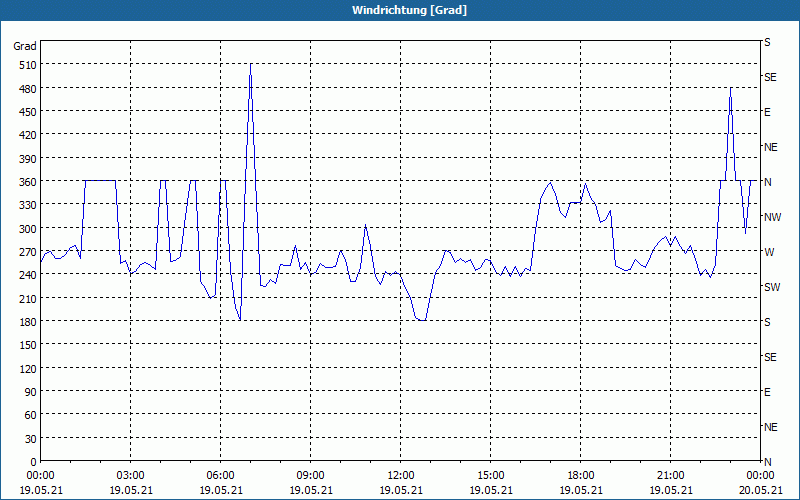Viewport: 800px width, 500px height.
Task: Click the S compass label at 180 level
Action: click(x=767, y=322)
